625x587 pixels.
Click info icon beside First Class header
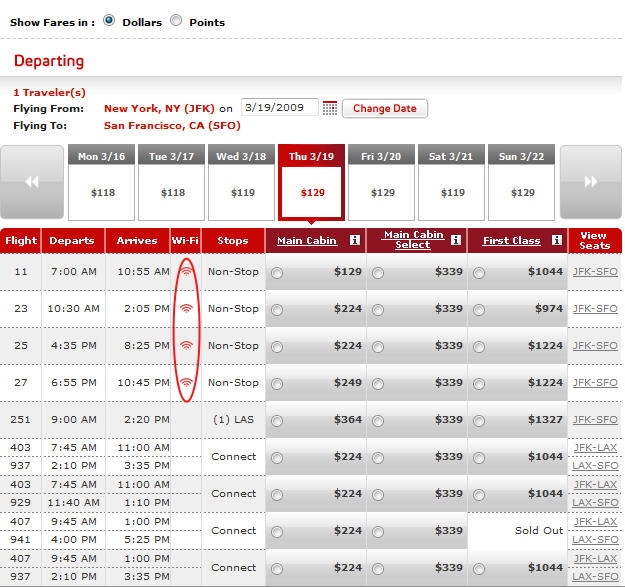556,240
